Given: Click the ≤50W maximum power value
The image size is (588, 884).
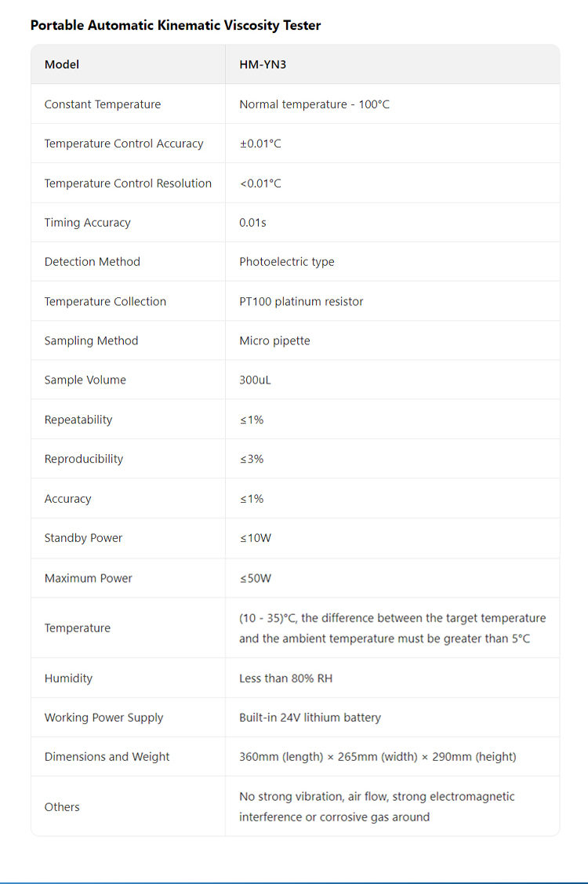Looking at the screenshot, I should click(256, 578).
